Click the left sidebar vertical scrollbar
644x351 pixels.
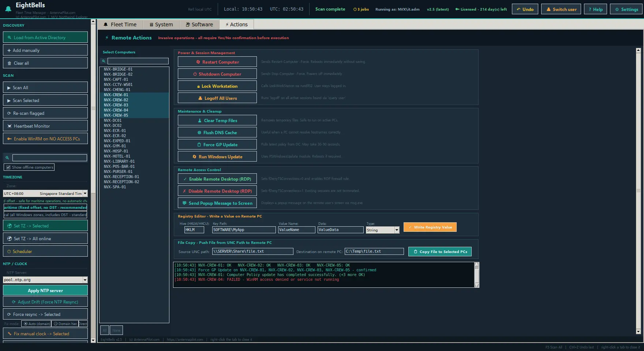[x=93, y=181]
